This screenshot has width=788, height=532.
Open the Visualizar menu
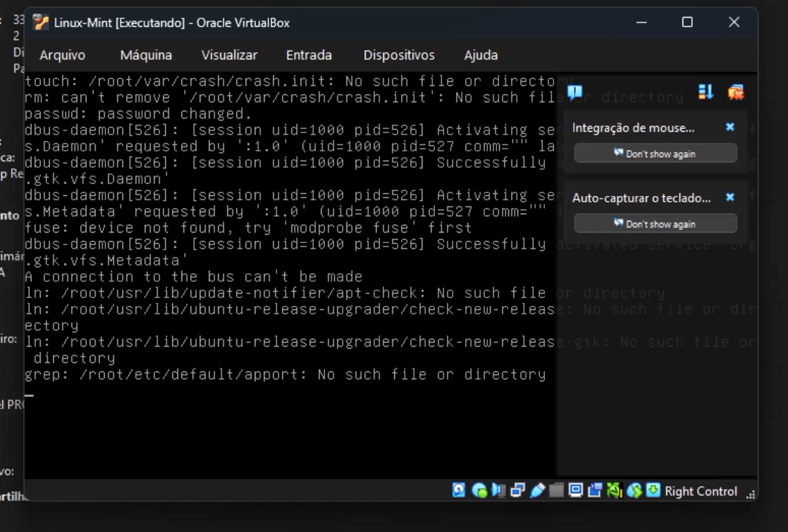coord(229,56)
